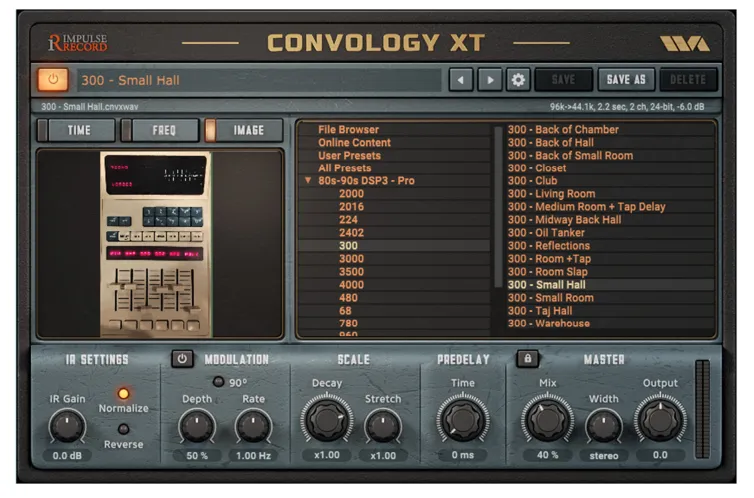The height and width of the screenshot is (498, 754).
Task: Switch to the TIME view tab
Action: point(76,130)
